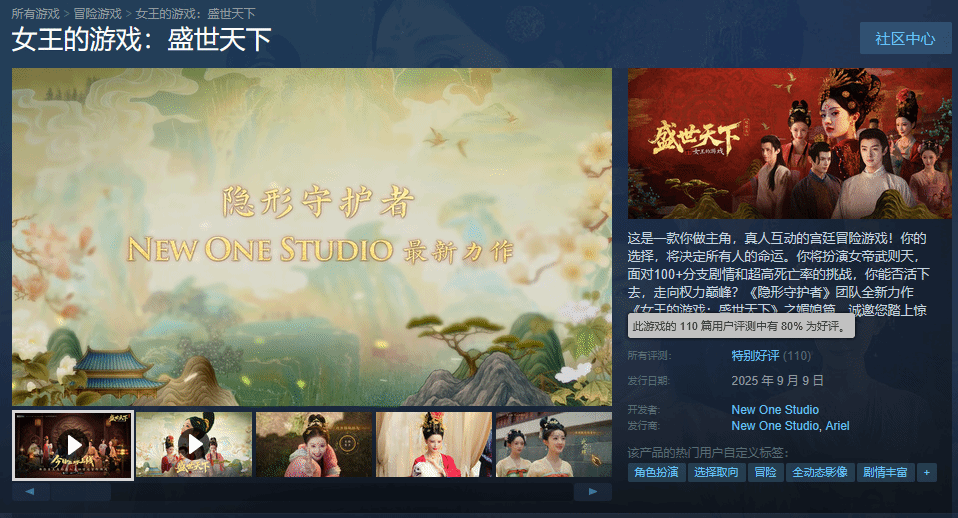Open the 社区中心 community hub
This screenshot has width=958, height=518.
(905, 38)
